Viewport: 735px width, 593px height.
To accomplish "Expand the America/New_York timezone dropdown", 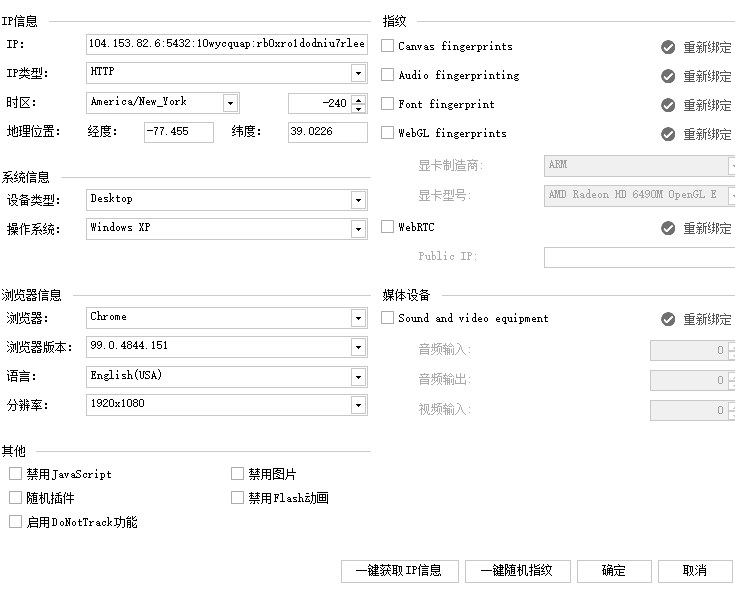I will point(230,103).
